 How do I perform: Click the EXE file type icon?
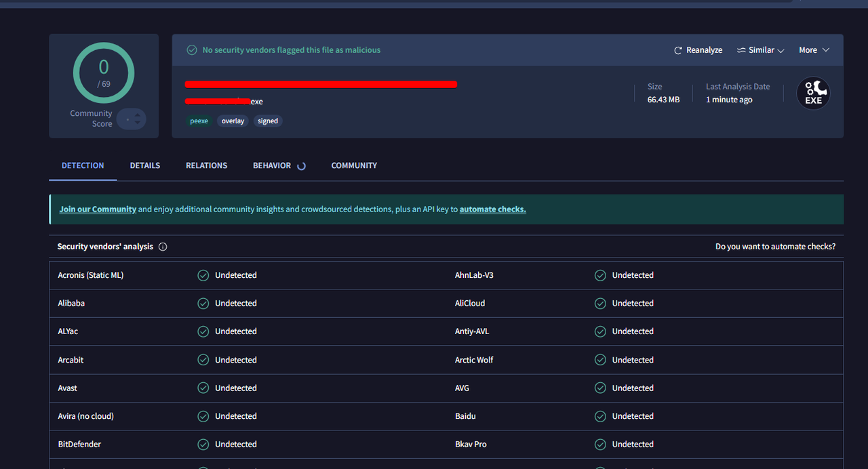(813, 94)
